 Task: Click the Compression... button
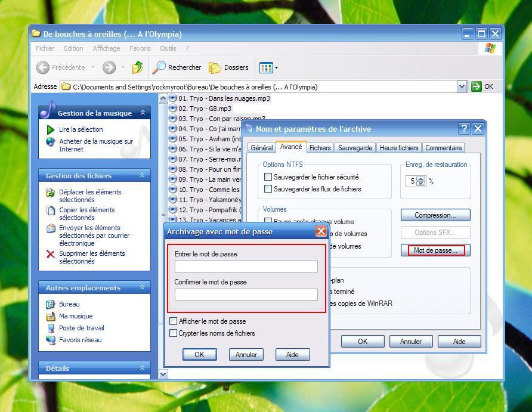(435, 215)
